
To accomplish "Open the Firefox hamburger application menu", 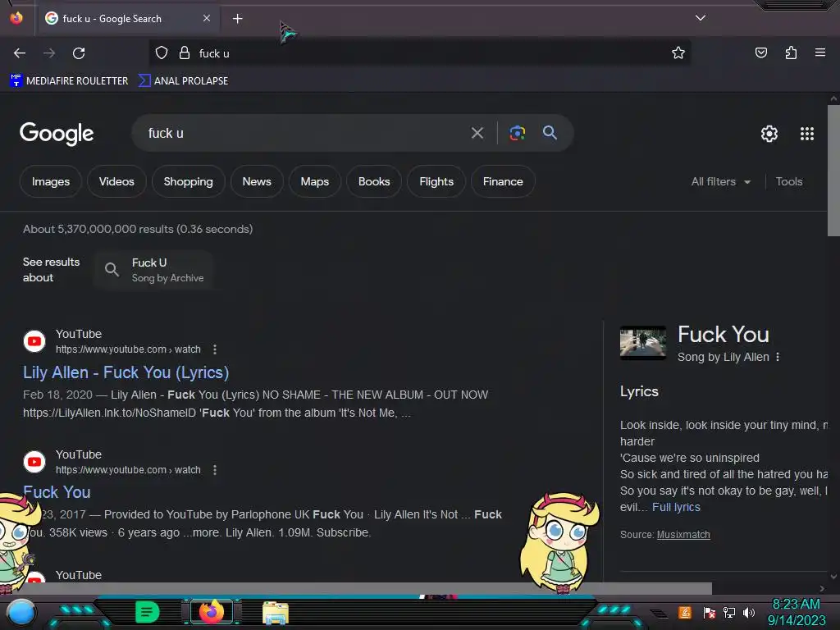I will pos(820,52).
